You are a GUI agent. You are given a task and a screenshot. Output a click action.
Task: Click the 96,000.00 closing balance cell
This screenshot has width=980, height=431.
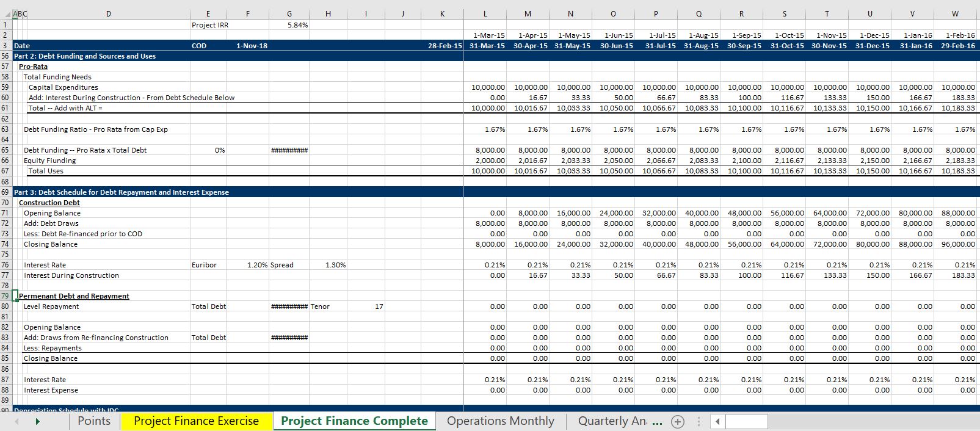(x=958, y=244)
